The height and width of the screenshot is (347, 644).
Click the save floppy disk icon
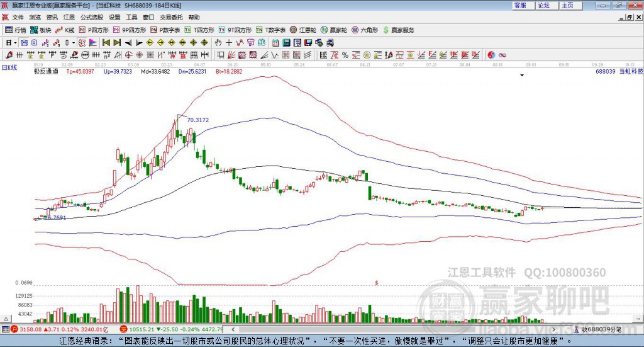pos(308,43)
